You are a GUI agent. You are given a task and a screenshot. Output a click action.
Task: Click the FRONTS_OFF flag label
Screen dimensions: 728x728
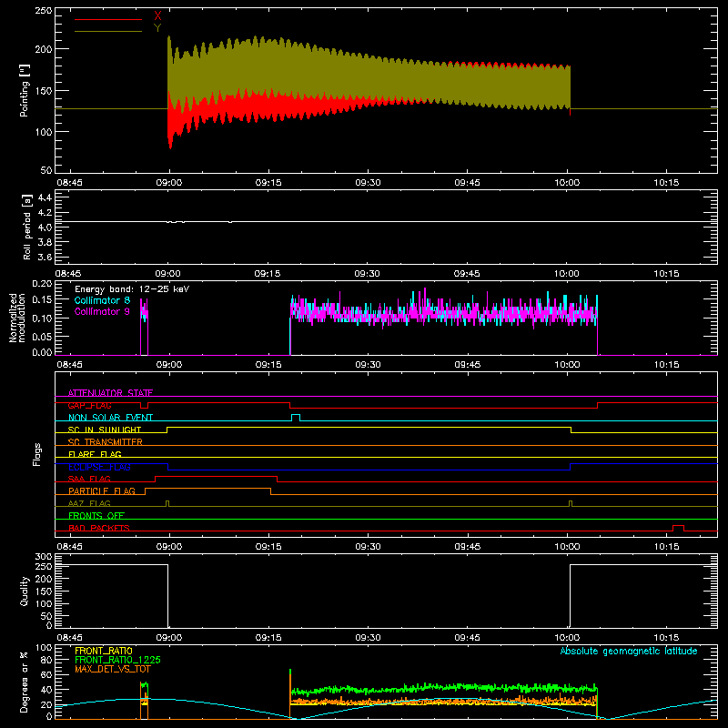coord(96,515)
